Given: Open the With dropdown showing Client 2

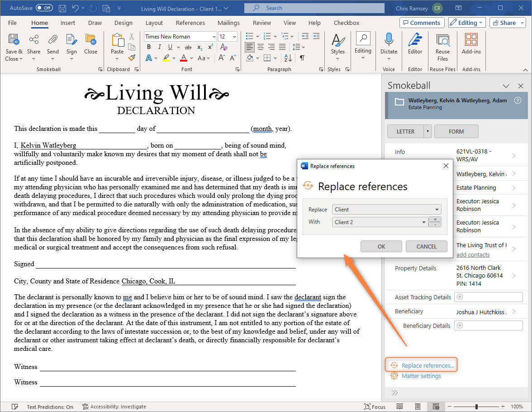Looking at the screenshot, I should pos(380,222).
